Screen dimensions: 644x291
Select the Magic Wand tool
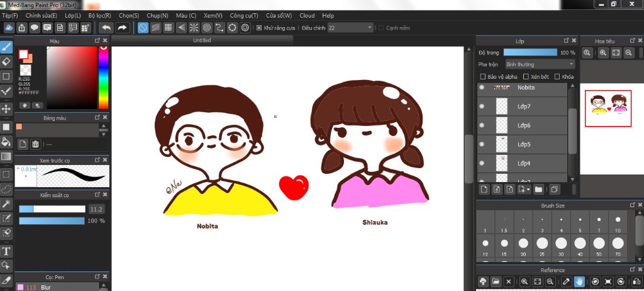(x=6, y=203)
